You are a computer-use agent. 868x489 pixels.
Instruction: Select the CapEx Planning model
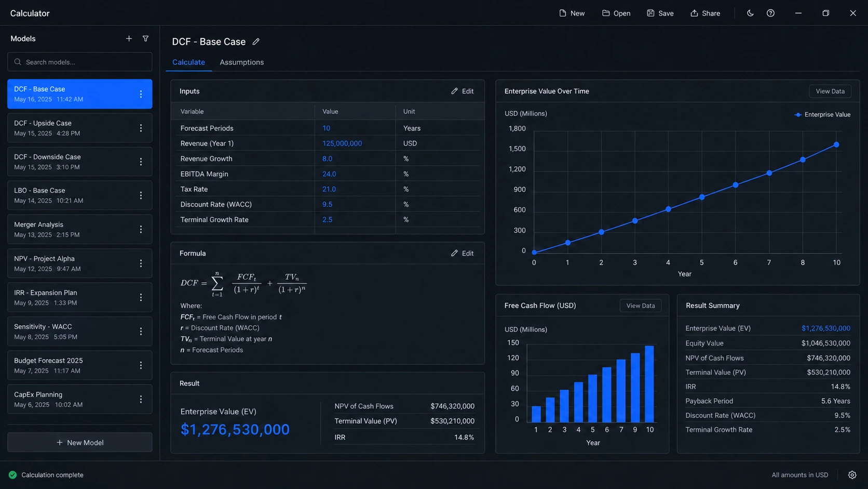pos(80,399)
